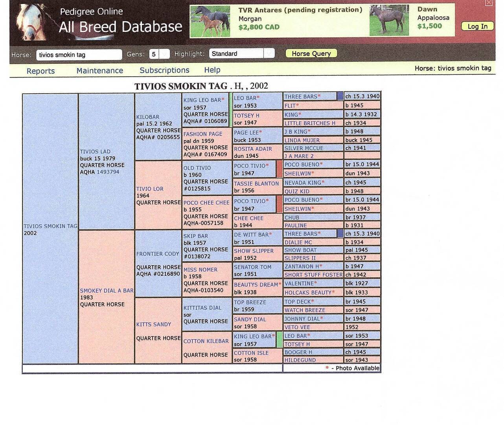Open the Dawn Appaloosa horse photo
The image size is (504, 425).
(389, 20)
